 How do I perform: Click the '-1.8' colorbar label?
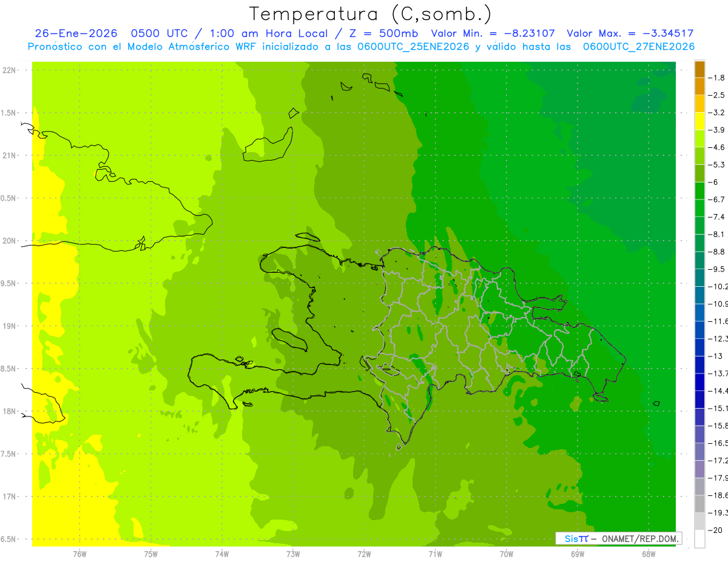[718, 78]
